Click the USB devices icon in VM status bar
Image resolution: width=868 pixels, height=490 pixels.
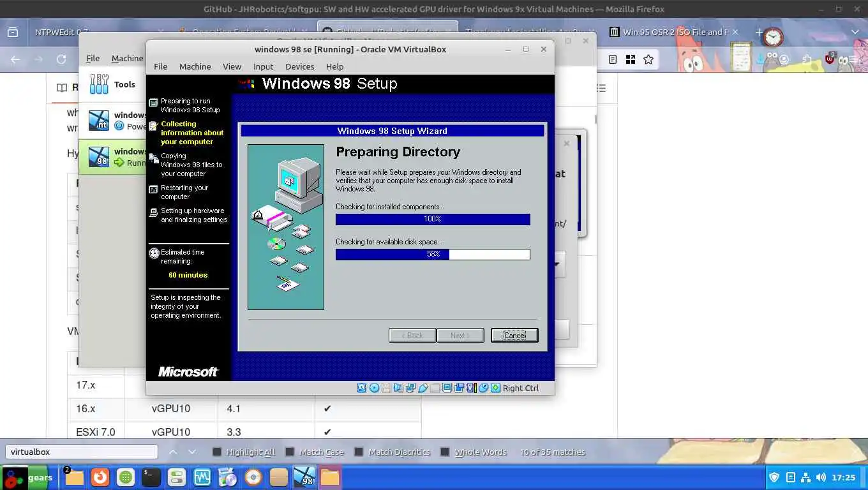[x=423, y=388]
